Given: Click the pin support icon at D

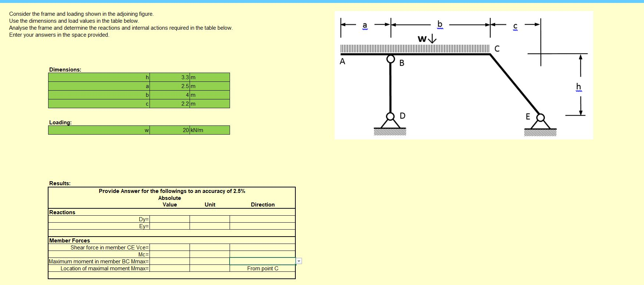Looking at the screenshot, I should click(390, 123).
